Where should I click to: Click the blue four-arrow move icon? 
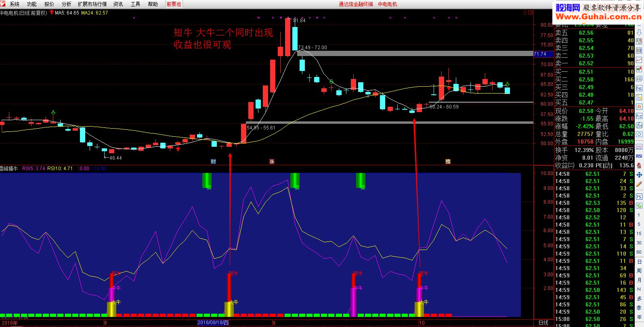(x=639, y=175)
